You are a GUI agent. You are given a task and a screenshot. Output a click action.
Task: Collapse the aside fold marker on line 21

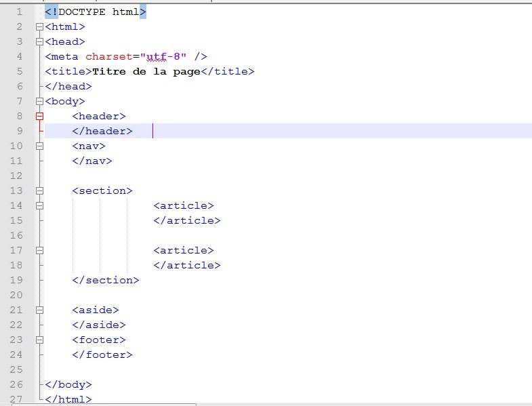39,310
